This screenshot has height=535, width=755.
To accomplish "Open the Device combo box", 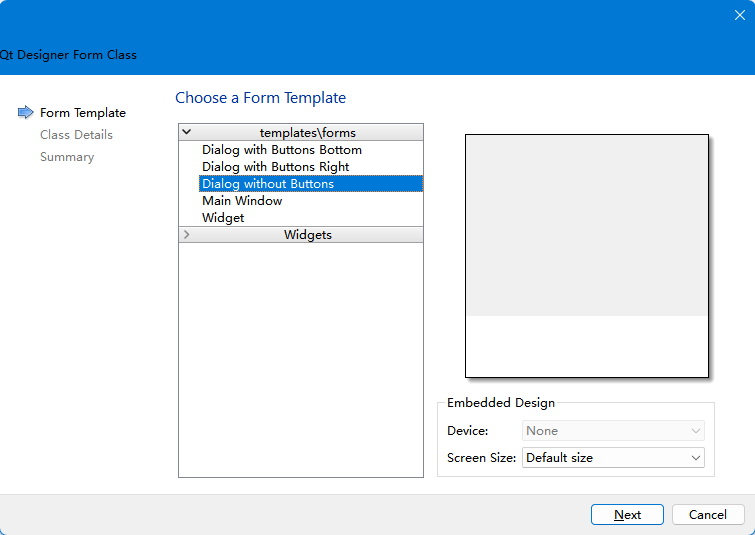I will (x=613, y=431).
